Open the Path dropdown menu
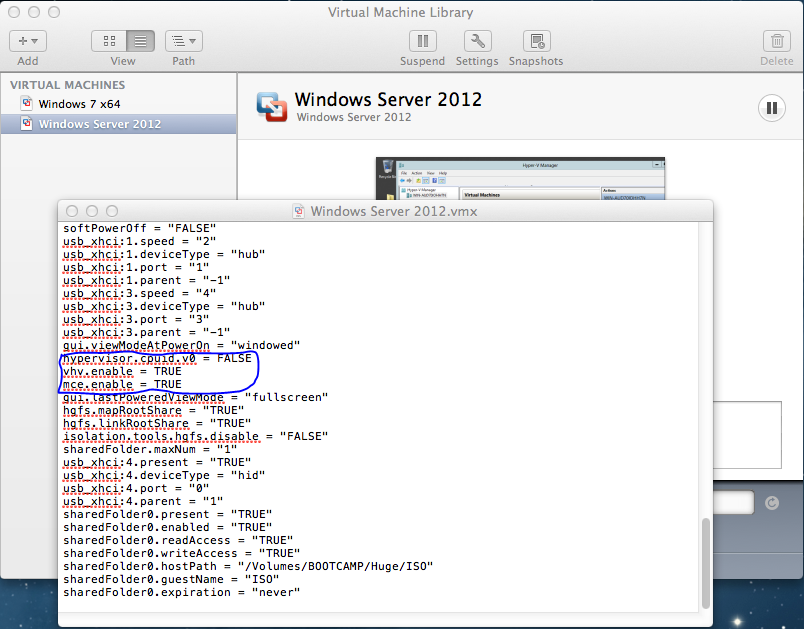The width and height of the screenshot is (804, 629). [184, 41]
